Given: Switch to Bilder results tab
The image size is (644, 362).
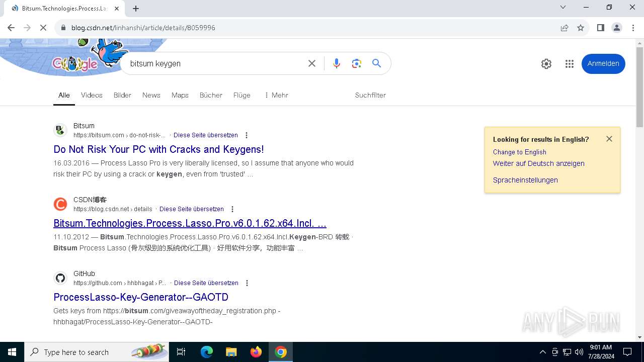Looking at the screenshot, I should click(122, 95).
